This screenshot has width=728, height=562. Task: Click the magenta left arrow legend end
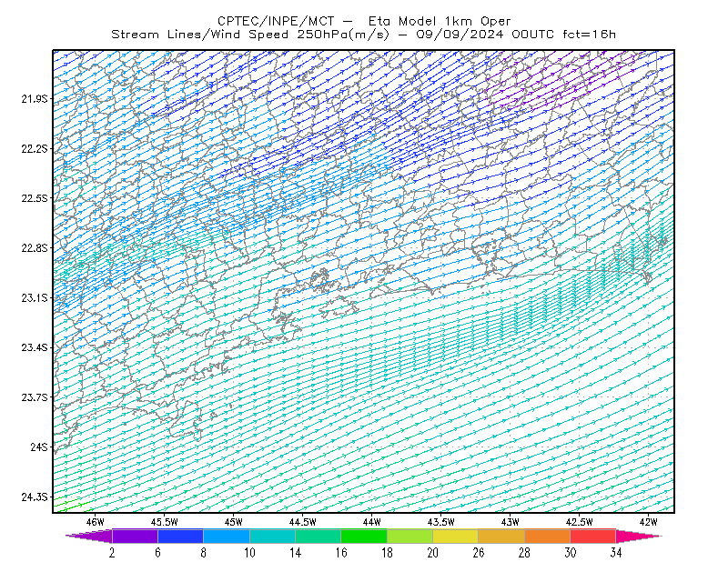(x=89, y=536)
